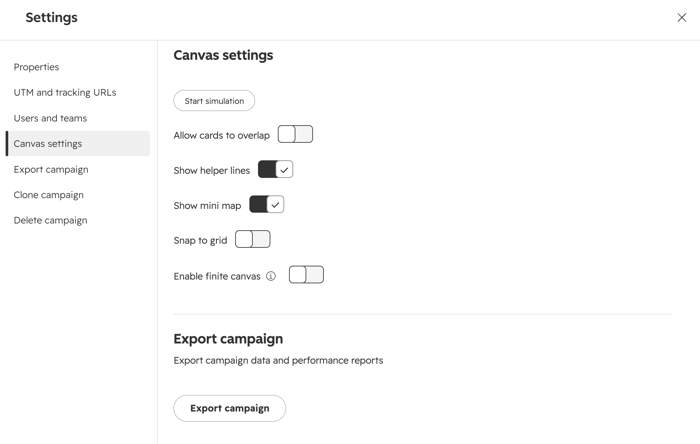This screenshot has width=700, height=444.
Task: Click the Start simulation button
Action: pyautogui.click(x=214, y=101)
